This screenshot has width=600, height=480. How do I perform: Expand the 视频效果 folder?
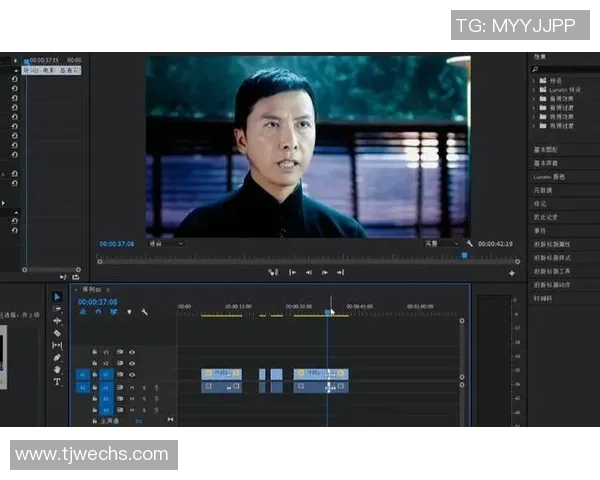(x=534, y=117)
